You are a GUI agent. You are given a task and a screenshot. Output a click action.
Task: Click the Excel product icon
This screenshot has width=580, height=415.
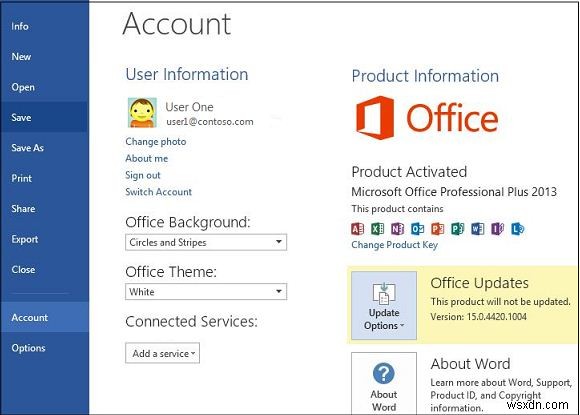[x=377, y=229]
